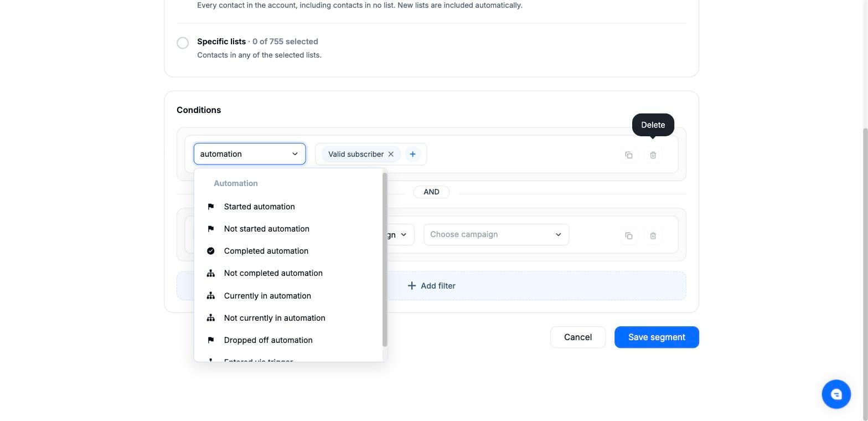This screenshot has width=868, height=421.
Task: Remove the Valid subscriber tag
Action: click(391, 154)
